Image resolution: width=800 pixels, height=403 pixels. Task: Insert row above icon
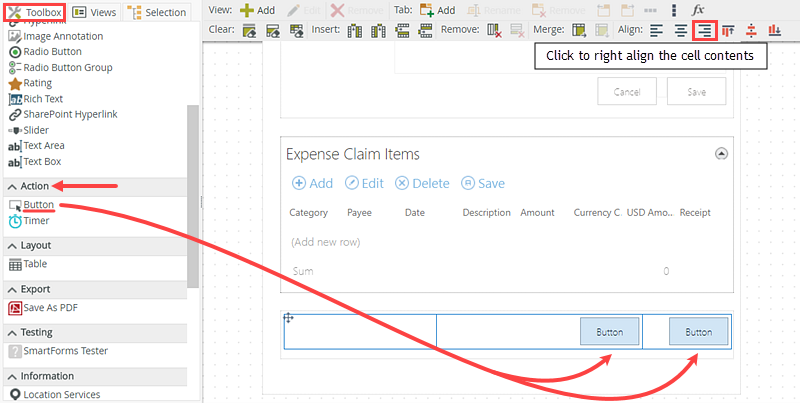403,31
